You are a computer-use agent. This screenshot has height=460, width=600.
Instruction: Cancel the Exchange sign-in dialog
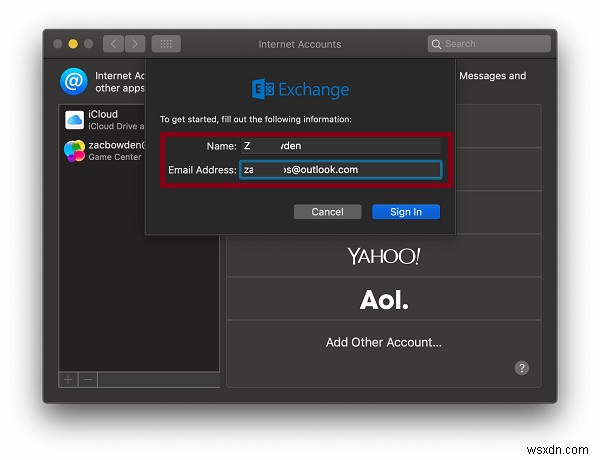click(328, 212)
